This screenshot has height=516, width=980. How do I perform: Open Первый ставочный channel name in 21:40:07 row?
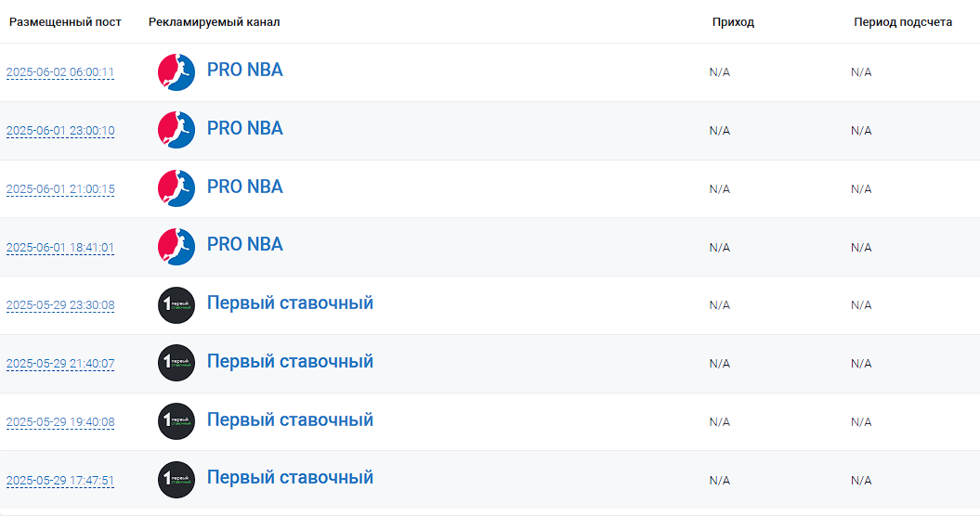290,361
